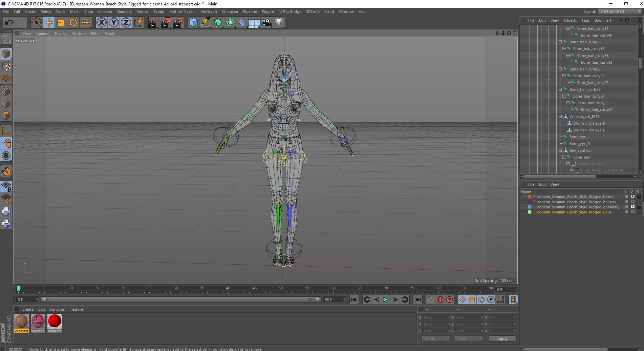Screen dimensions: 644x351
Task: Open the Array modeling object icon
Action: 230,23
